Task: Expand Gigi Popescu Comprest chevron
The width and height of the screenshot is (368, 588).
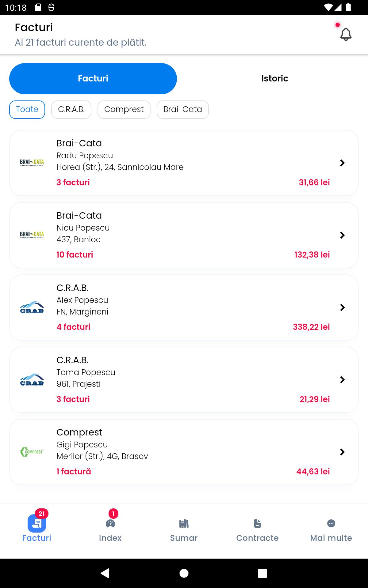Action: 343,452
